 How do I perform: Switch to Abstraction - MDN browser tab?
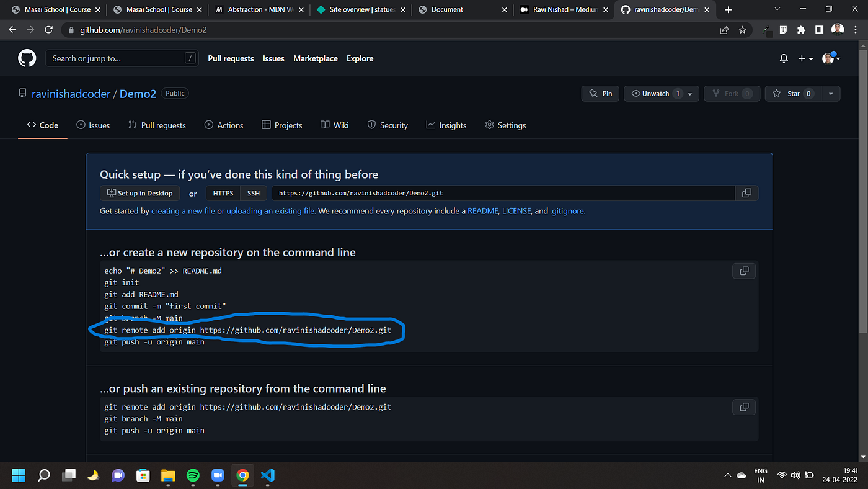coord(259,9)
